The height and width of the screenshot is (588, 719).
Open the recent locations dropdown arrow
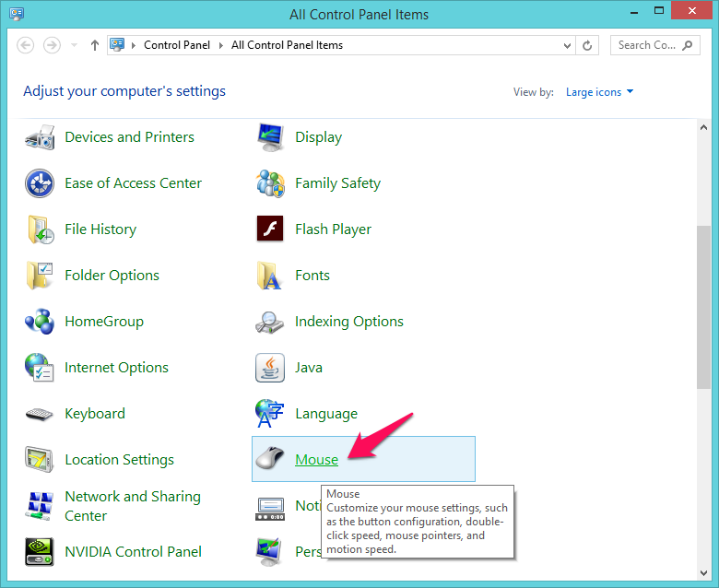tap(75, 45)
